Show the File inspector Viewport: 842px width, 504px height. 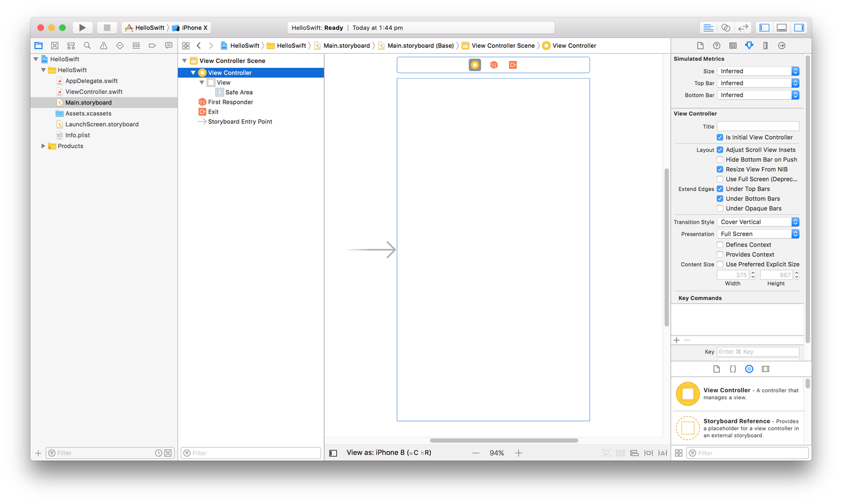(700, 46)
